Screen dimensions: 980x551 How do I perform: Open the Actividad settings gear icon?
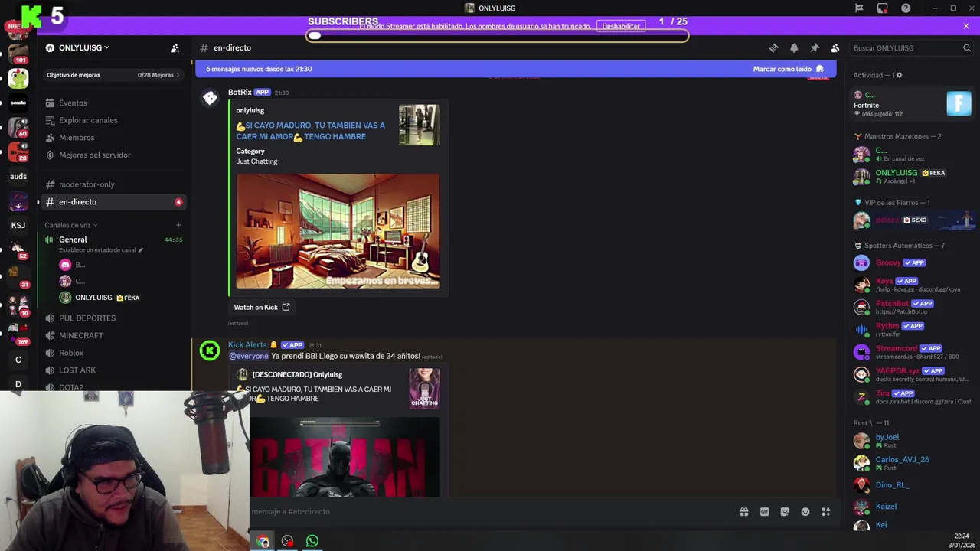click(899, 75)
